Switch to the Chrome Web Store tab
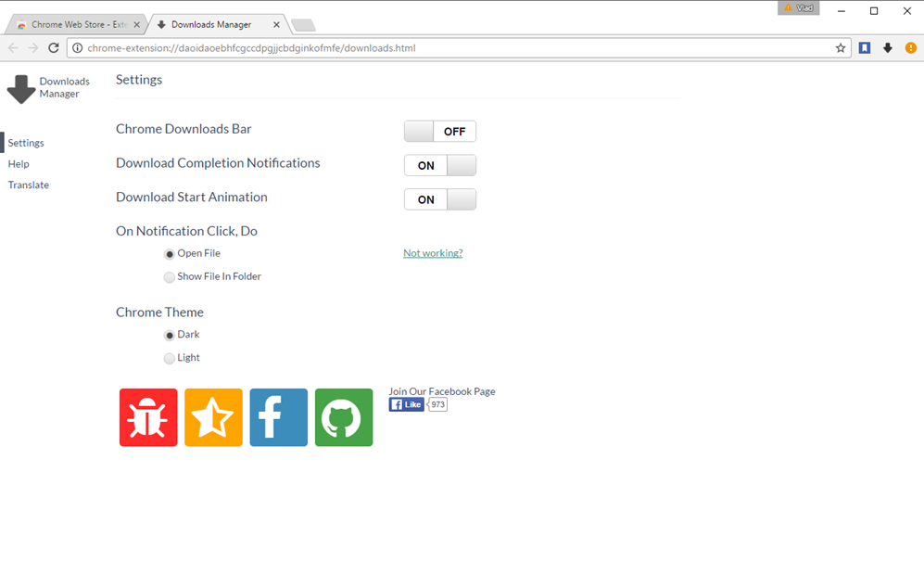 coord(77,25)
